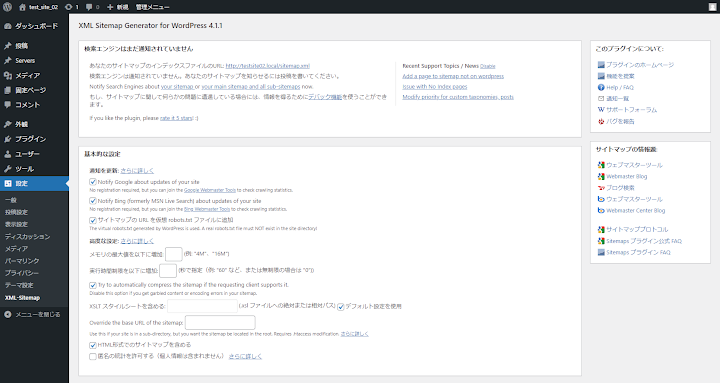This screenshot has height=383, width=720.
Task: Click Override base URL input field
Action: click(x=220, y=322)
